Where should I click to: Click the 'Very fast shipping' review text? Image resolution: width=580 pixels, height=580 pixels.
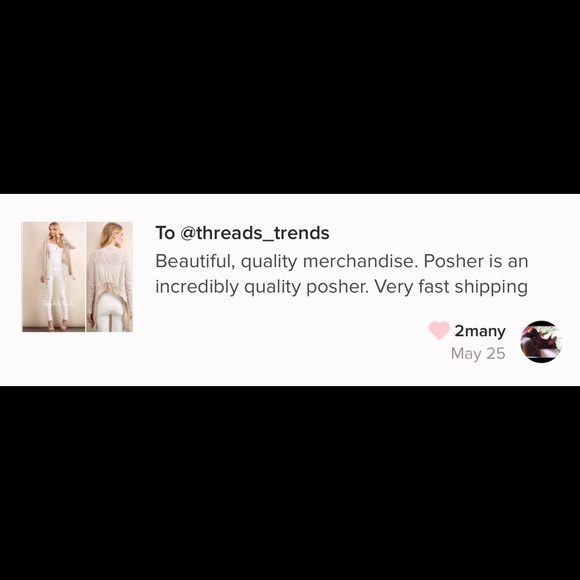451,287
